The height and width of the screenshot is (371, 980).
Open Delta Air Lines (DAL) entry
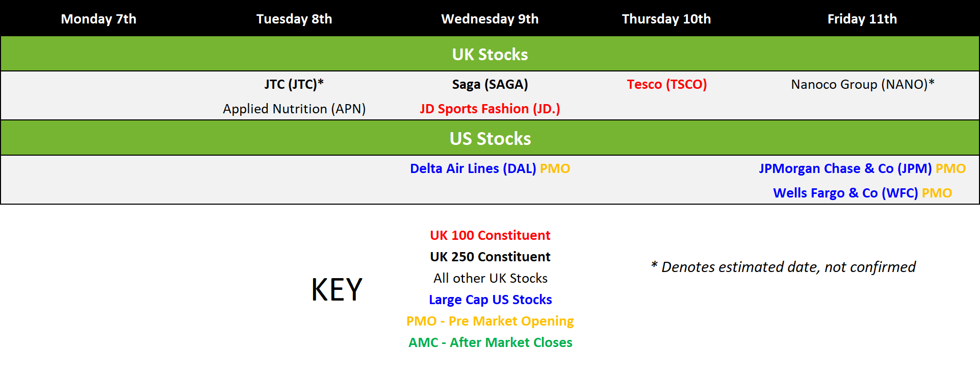click(473, 168)
